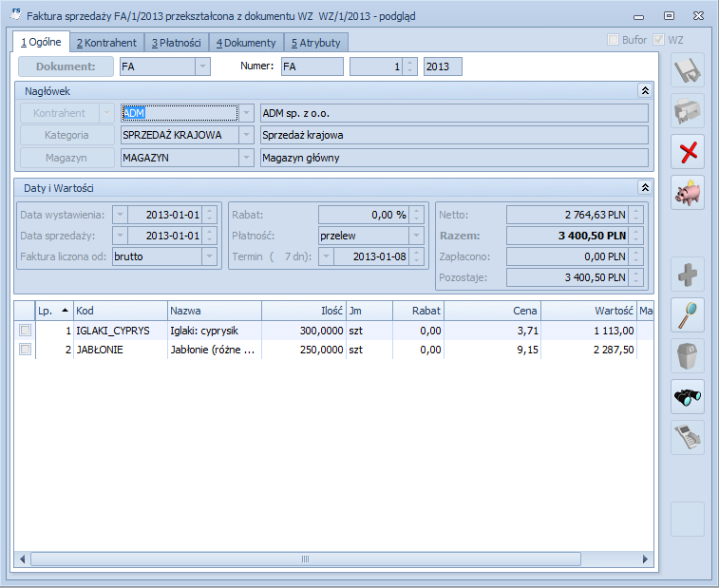Open the Data wystawienia calendar dropdown

pyautogui.click(x=120, y=215)
